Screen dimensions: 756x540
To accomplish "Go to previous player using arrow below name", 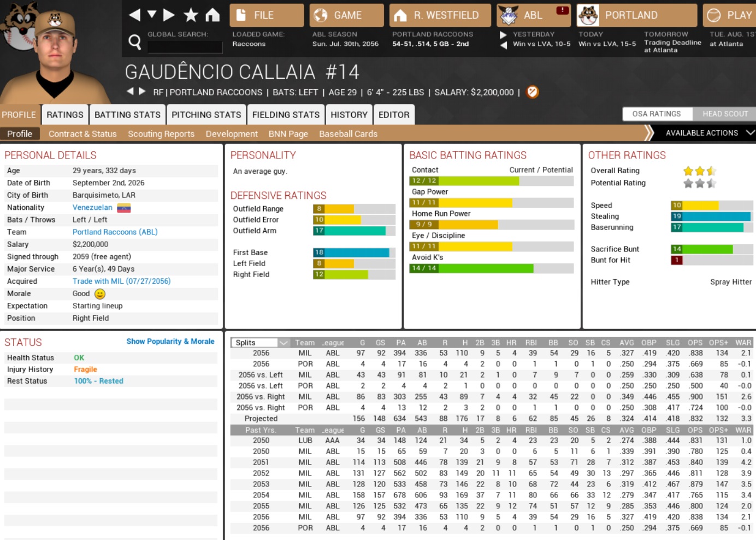I will [130, 91].
